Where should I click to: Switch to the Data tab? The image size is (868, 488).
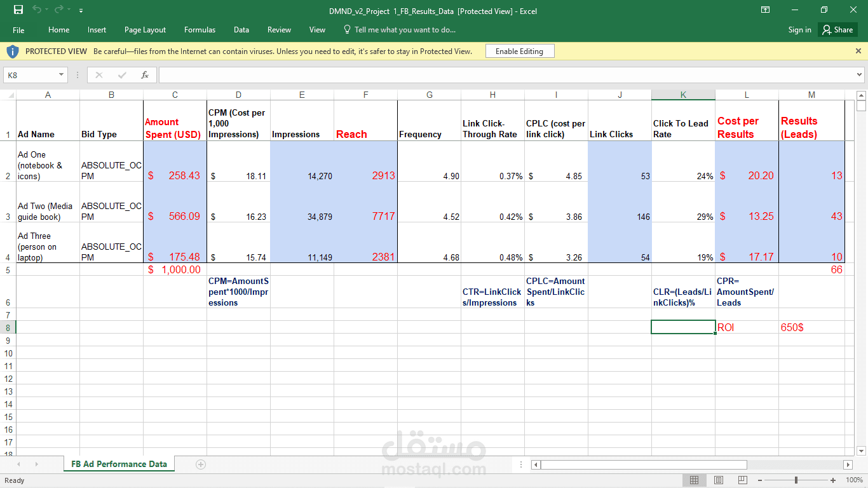pos(241,30)
